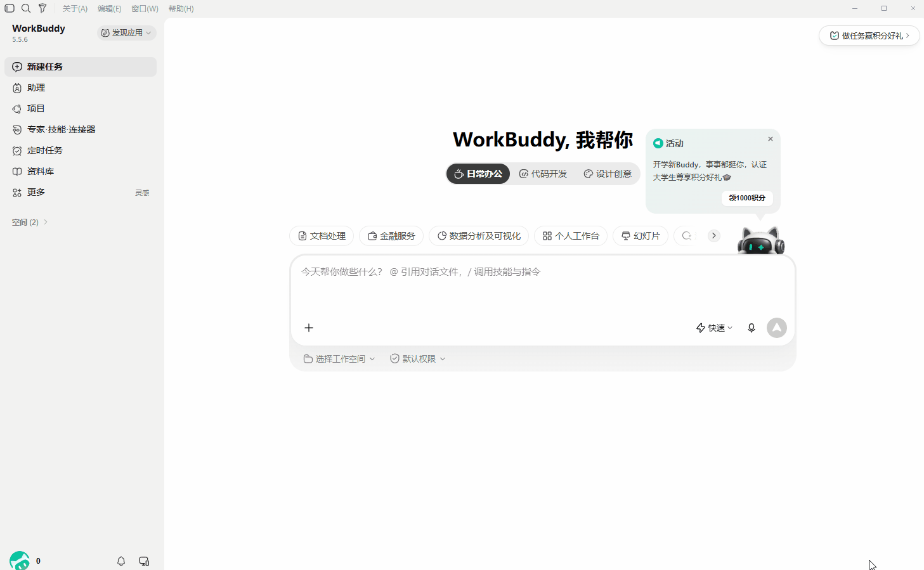
Task: Open 资料库 in the sidebar
Action: point(81,171)
